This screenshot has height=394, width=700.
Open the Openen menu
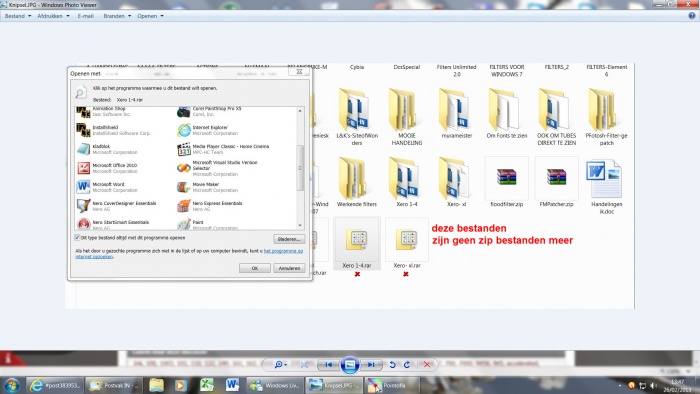click(150, 16)
